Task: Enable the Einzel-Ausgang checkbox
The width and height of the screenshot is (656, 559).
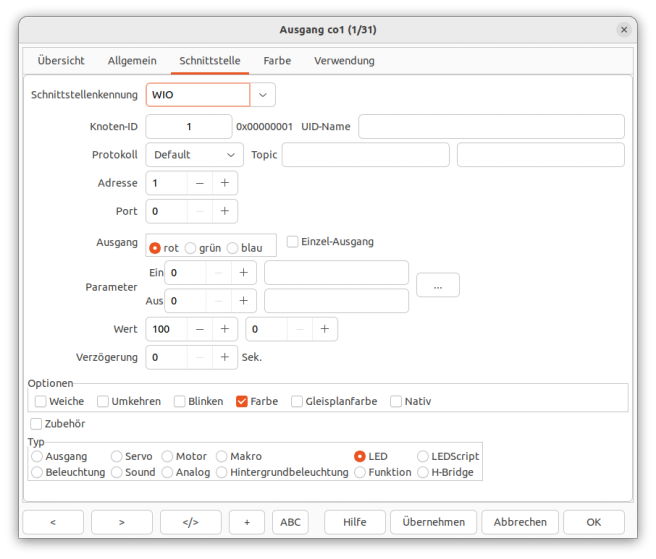Action: [x=293, y=241]
